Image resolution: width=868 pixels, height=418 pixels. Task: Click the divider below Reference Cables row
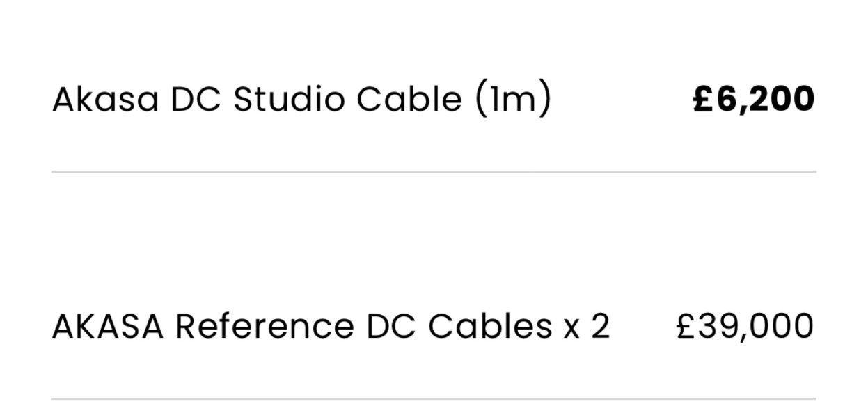pyautogui.click(x=433, y=399)
